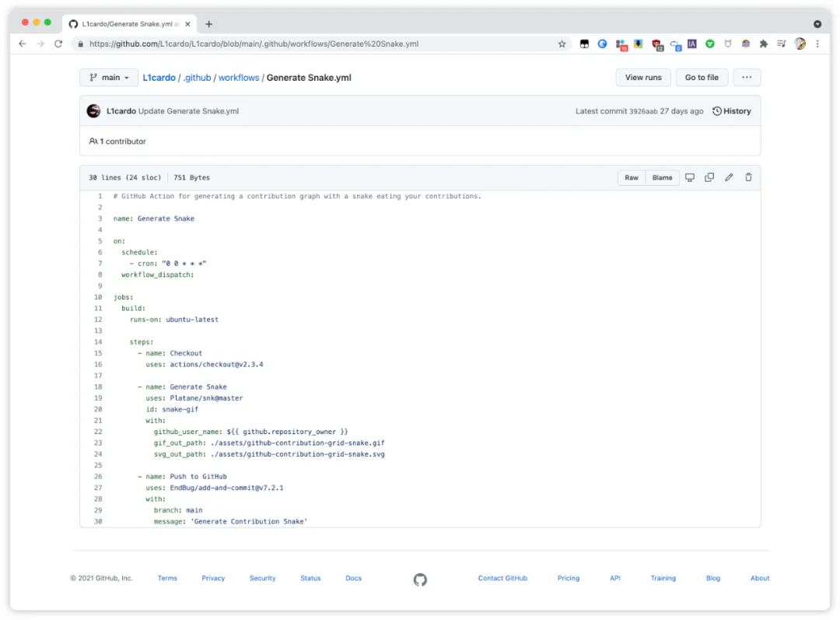Copy raw contents using the copy icon
The width and height of the screenshot is (840, 620).
pyautogui.click(x=709, y=177)
